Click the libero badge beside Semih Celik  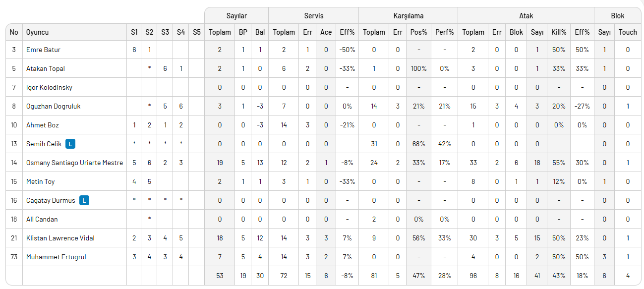[x=71, y=144]
